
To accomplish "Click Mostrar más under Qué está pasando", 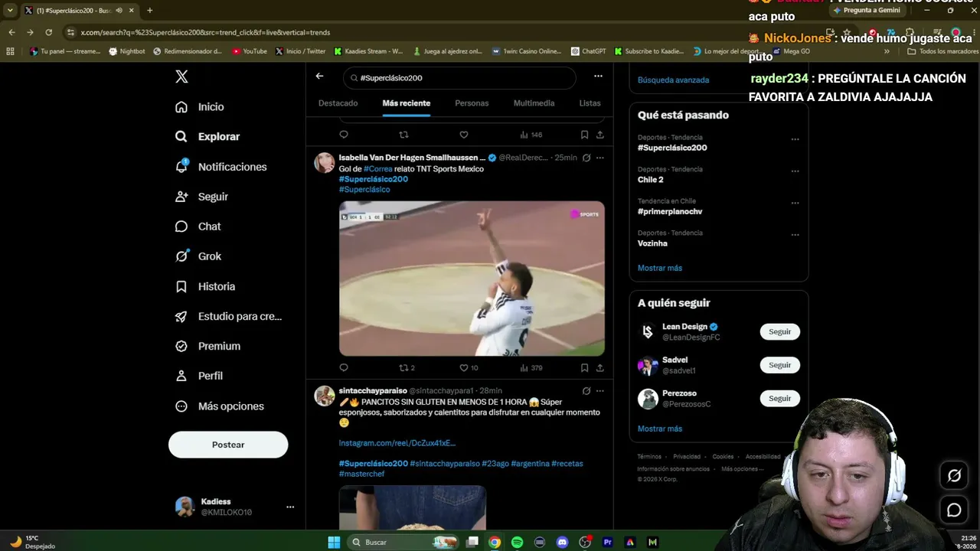I will point(659,268).
